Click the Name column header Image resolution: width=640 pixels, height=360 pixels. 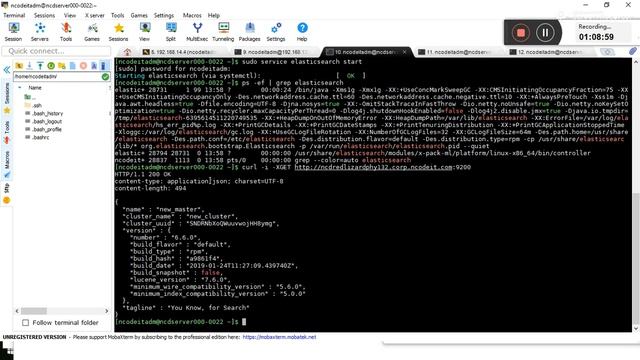35,88
